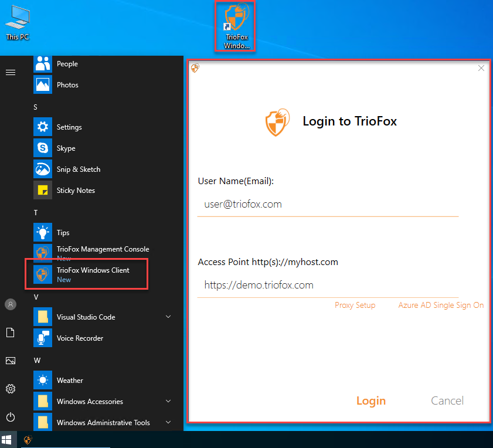The width and height of the screenshot is (493, 448).
Task: Open the Voice Recorder microphone icon
Action: coord(43,338)
